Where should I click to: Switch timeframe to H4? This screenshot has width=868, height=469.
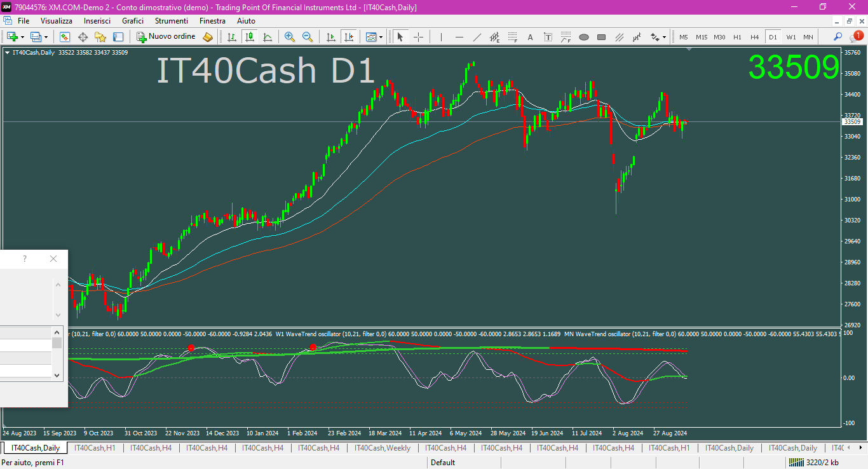(755, 37)
